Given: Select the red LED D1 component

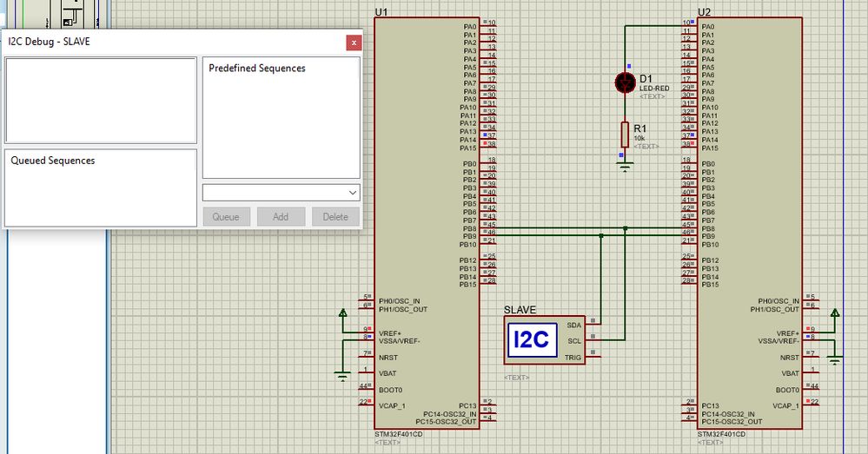Looking at the screenshot, I should click(626, 82).
